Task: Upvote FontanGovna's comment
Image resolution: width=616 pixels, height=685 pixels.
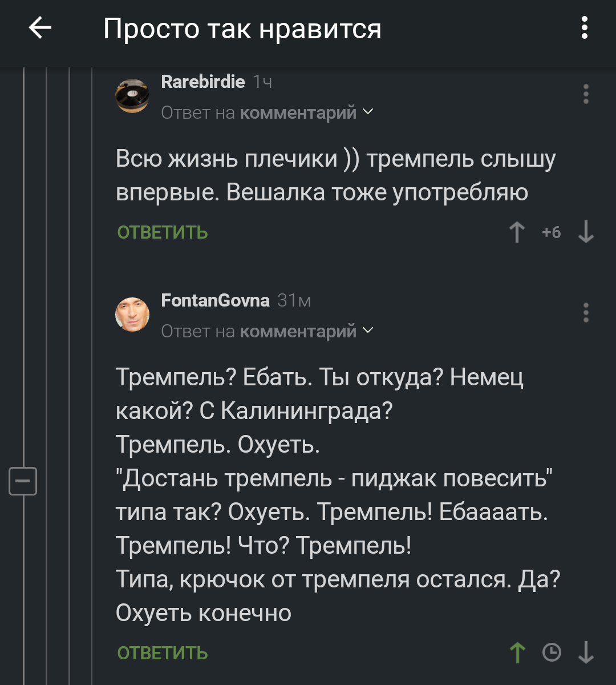Action: pyautogui.click(x=517, y=652)
